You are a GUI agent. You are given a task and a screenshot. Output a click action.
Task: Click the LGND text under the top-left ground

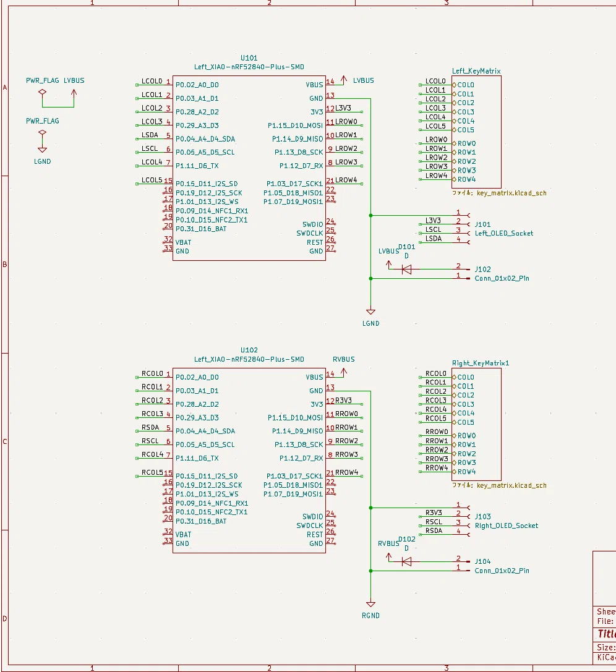pos(43,161)
